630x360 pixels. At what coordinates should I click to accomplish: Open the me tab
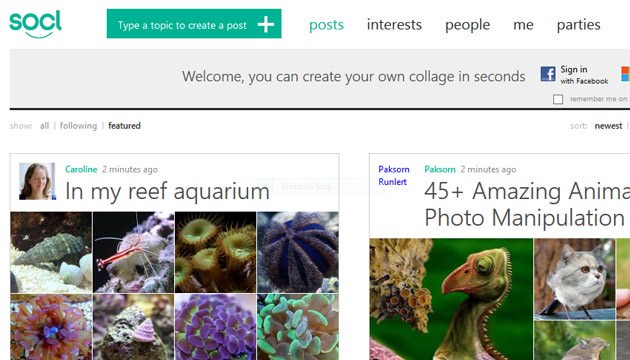point(523,25)
